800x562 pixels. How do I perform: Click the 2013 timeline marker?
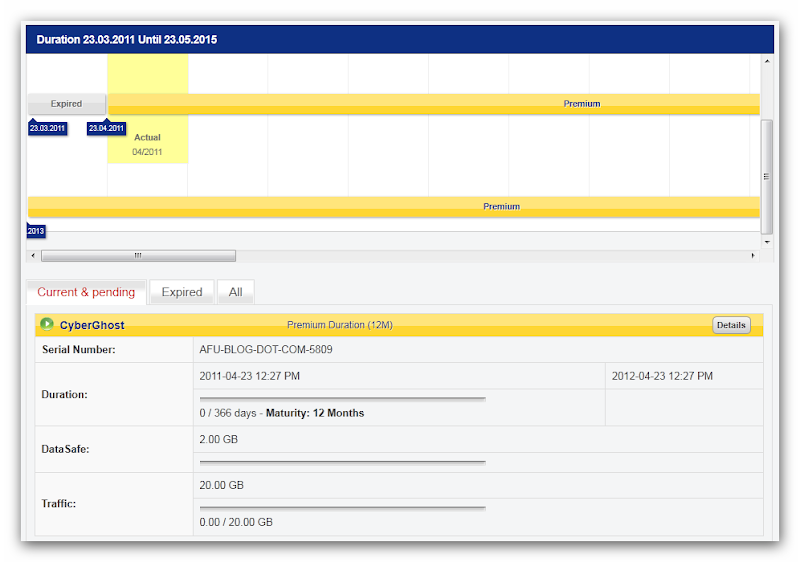point(36,231)
